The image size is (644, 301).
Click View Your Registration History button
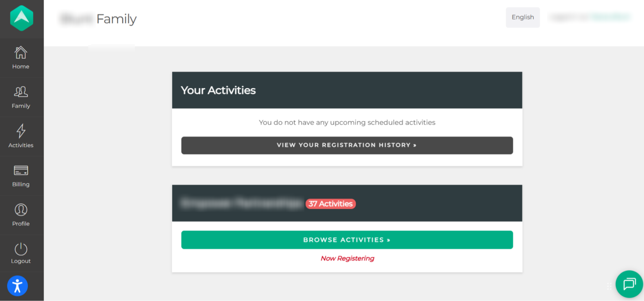(x=347, y=145)
